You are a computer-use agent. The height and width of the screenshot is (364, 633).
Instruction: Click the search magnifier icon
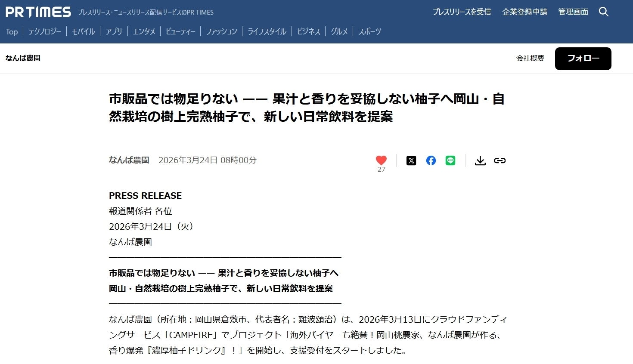(604, 12)
